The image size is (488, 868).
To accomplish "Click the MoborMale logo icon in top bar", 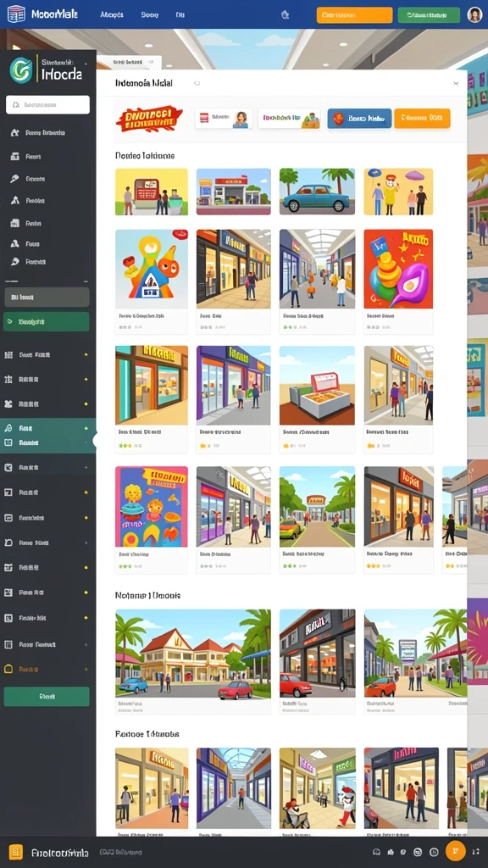I will 17,14.
